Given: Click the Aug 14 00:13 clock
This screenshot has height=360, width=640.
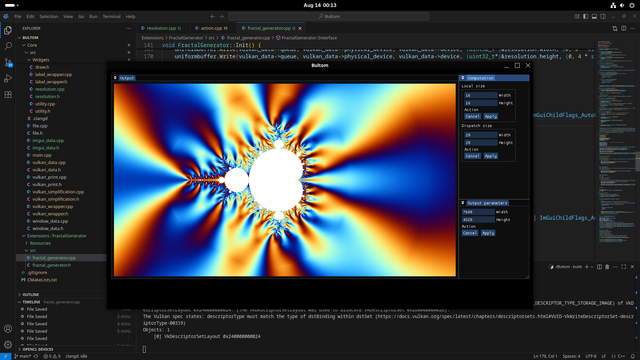Looking at the screenshot, I should 320,5.
